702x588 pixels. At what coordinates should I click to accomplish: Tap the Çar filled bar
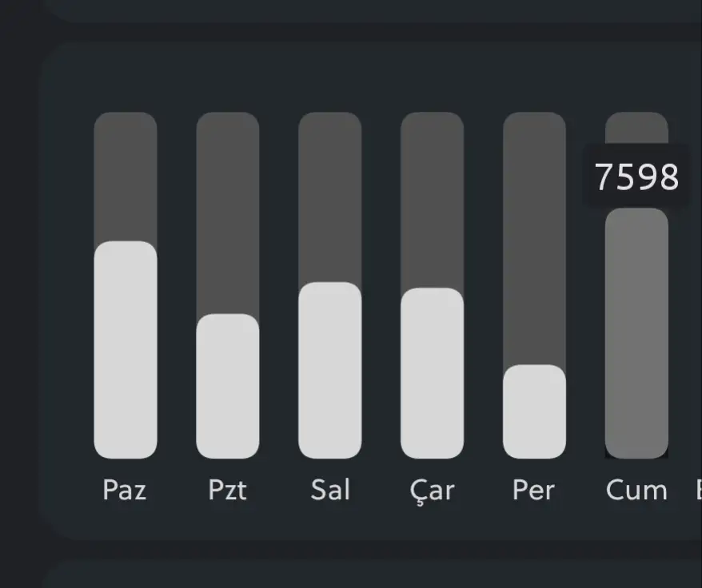tap(432, 373)
